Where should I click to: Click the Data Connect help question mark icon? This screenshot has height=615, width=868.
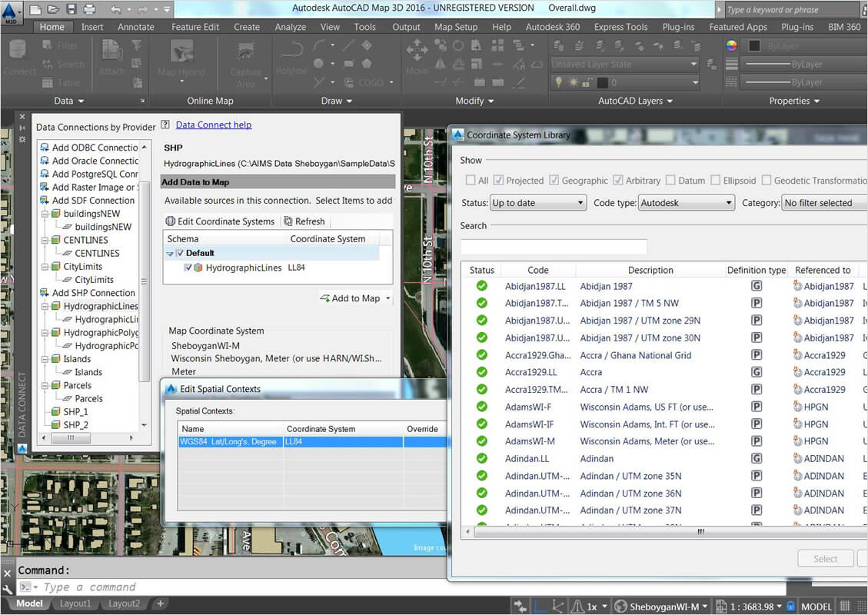[x=165, y=125]
